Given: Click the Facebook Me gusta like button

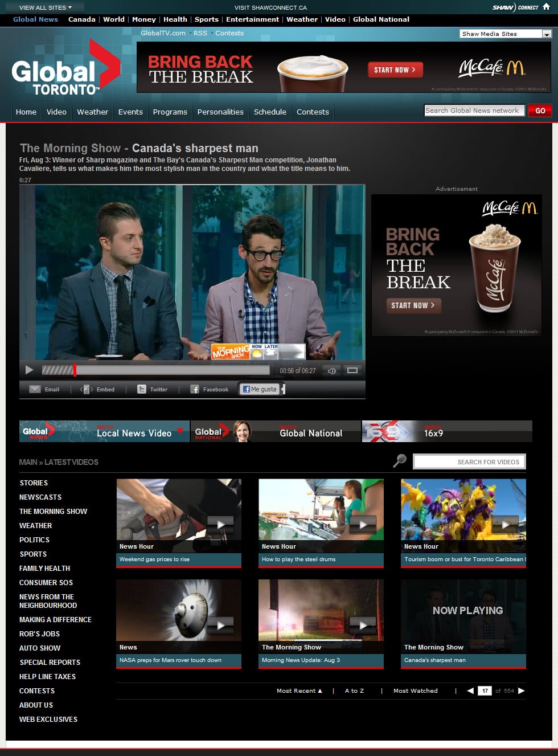Looking at the screenshot, I should tap(260, 389).
